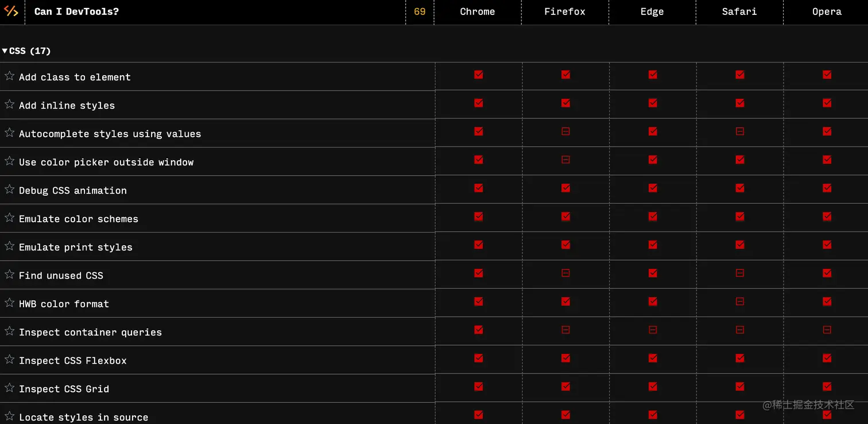Star the Inspect CSS Flexbox feature
This screenshot has width=868, height=424.
(x=9, y=359)
